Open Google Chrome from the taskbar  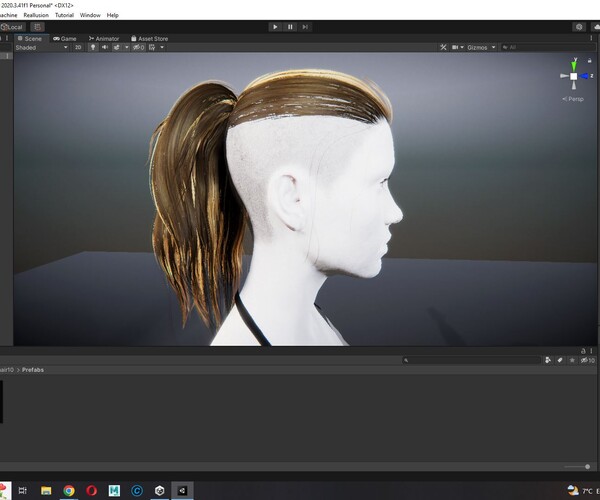(69, 490)
